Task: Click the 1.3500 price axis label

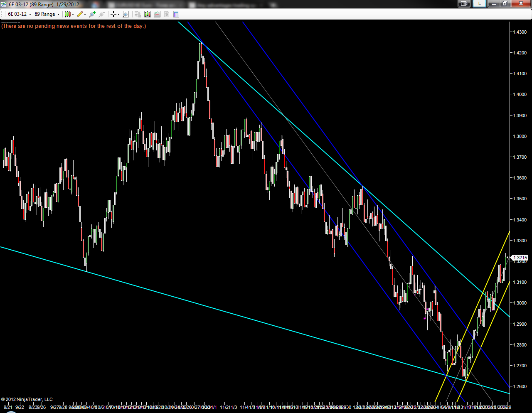Action: pos(520,199)
